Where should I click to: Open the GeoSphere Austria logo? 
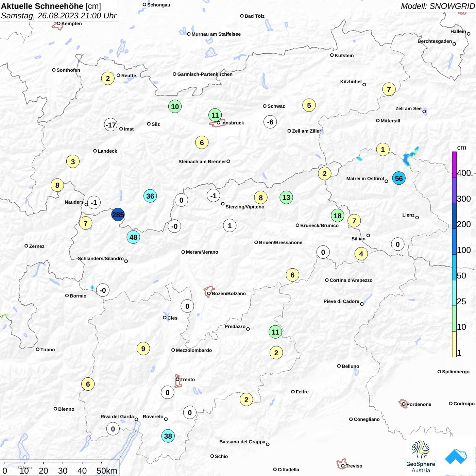(421, 457)
